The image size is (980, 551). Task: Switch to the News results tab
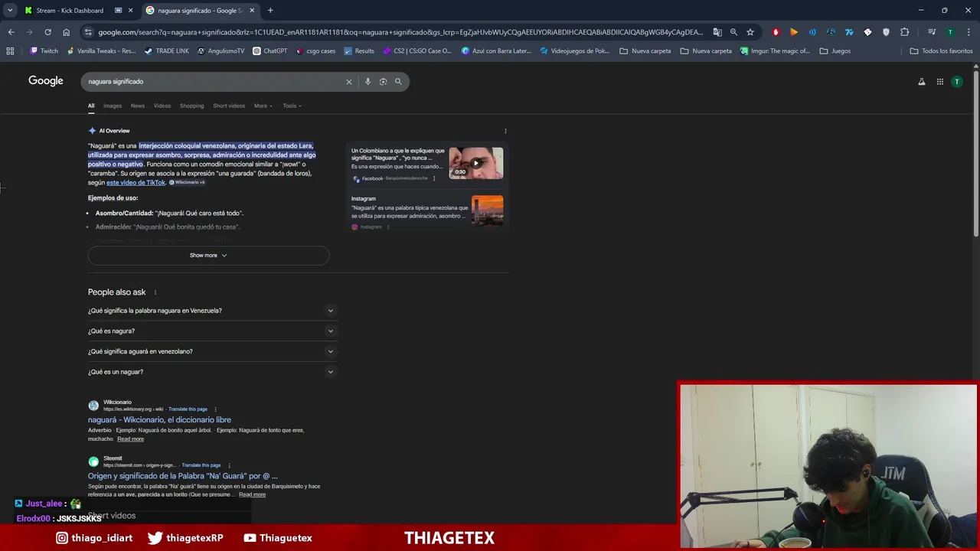(138, 106)
